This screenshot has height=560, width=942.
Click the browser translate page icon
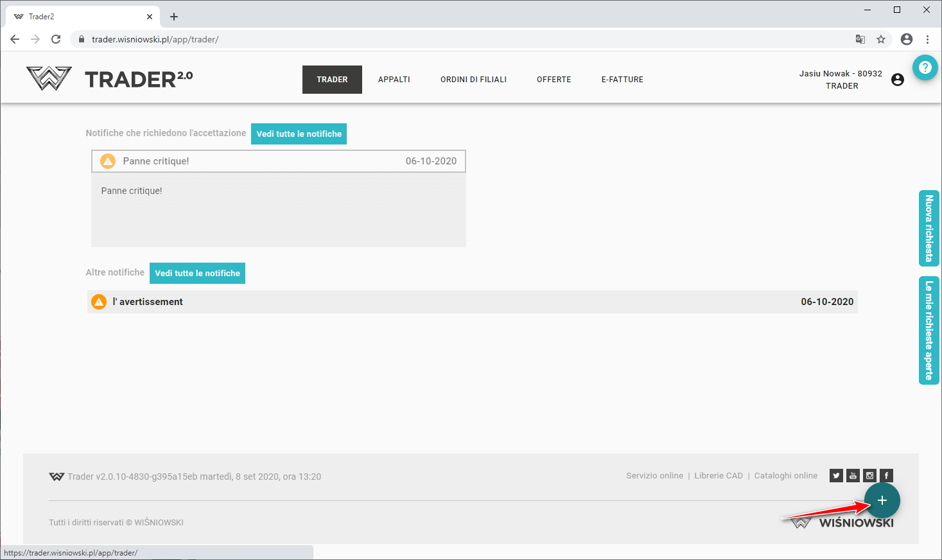(x=860, y=39)
